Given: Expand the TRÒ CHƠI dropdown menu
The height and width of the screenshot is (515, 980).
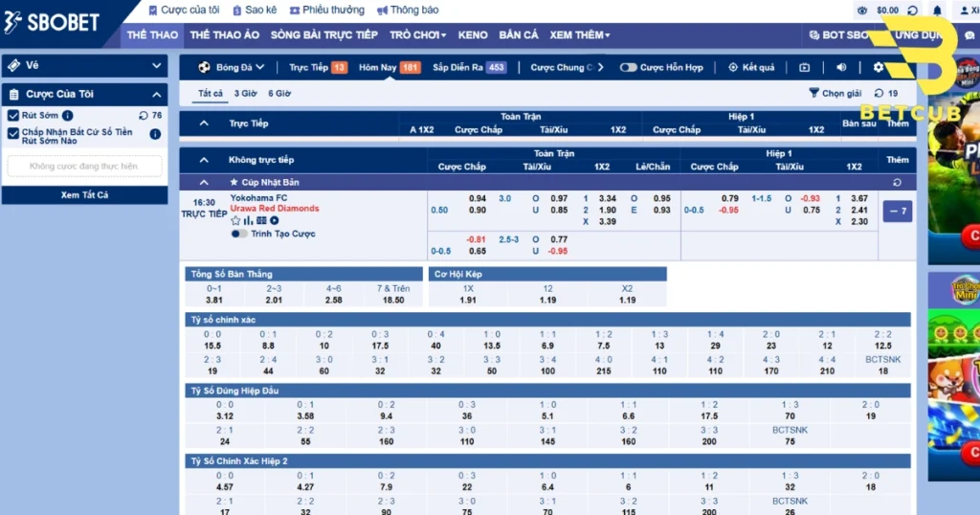Looking at the screenshot, I should pos(417,35).
